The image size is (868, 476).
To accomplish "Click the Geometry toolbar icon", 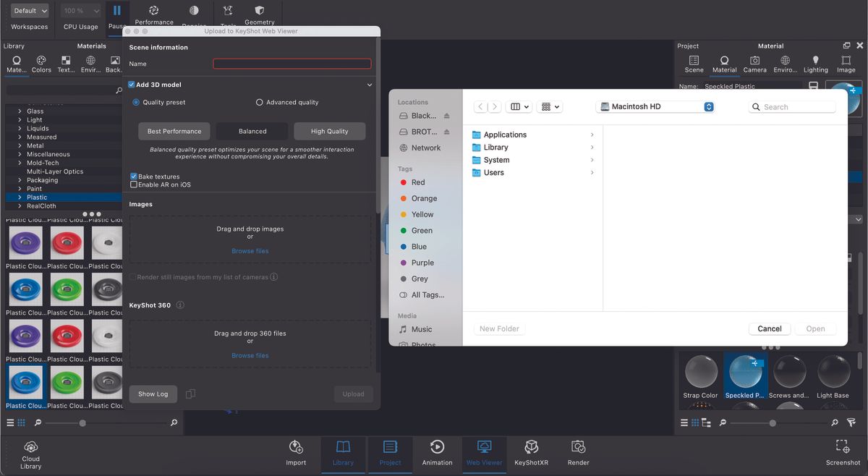I will pyautogui.click(x=260, y=12).
